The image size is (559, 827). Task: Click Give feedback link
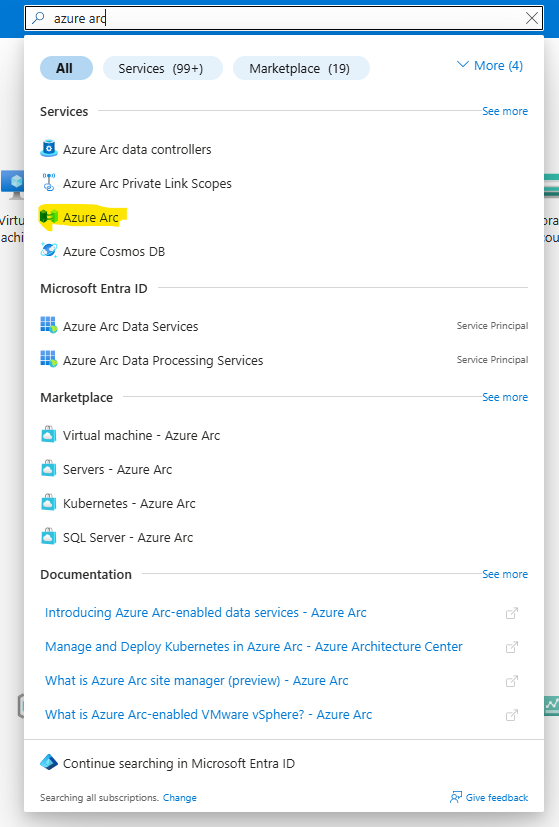(x=496, y=797)
